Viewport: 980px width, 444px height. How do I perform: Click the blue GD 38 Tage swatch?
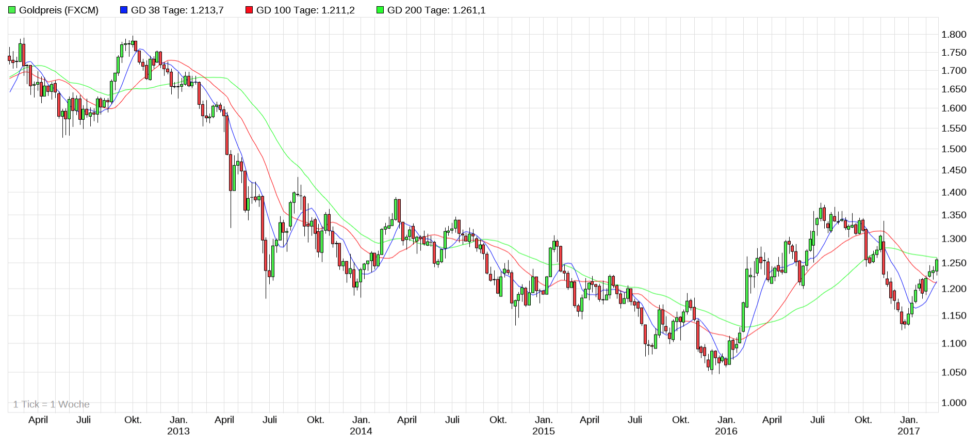(x=124, y=10)
